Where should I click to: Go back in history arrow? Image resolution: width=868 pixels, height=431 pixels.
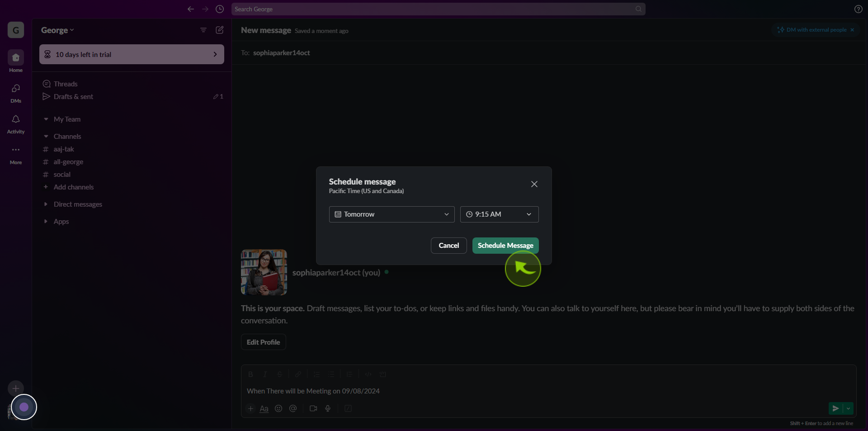coord(191,9)
